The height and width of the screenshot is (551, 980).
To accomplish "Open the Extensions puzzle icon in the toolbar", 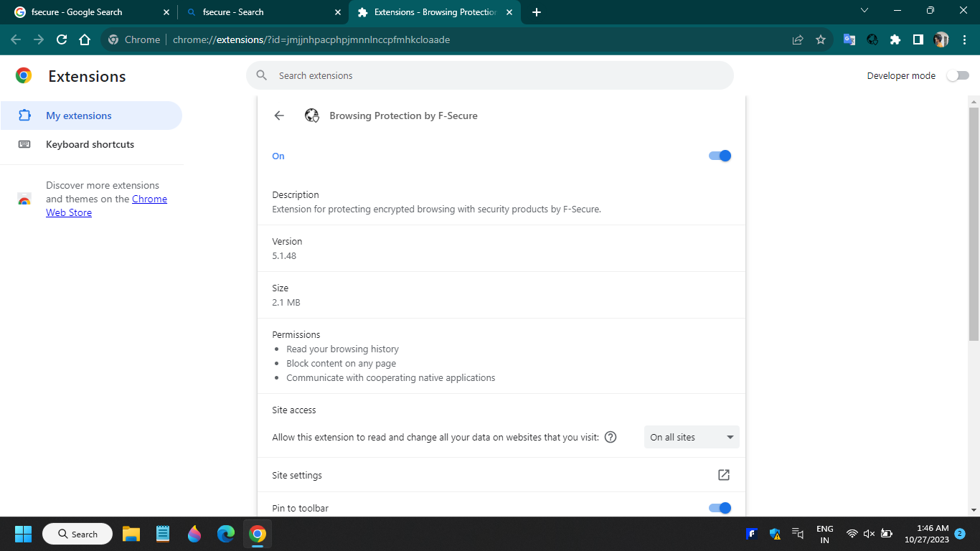I will [x=895, y=39].
